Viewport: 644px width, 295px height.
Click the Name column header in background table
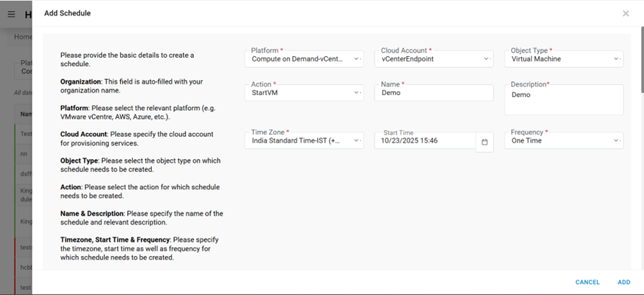click(26, 114)
